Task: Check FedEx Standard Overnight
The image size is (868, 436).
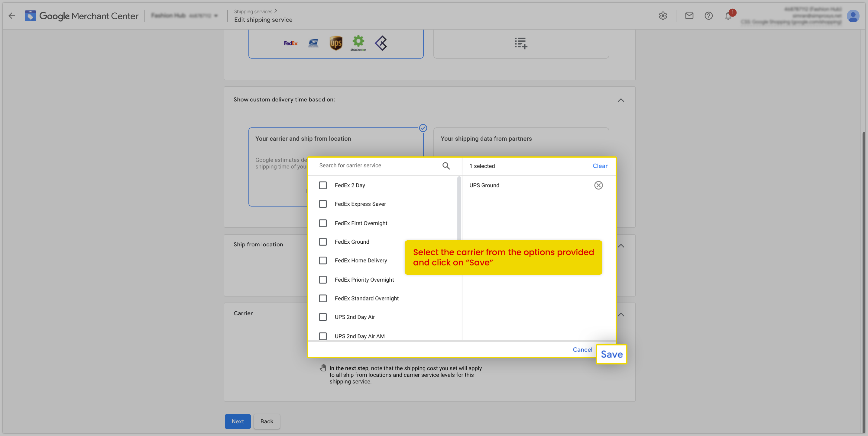Action: [323, 298]
